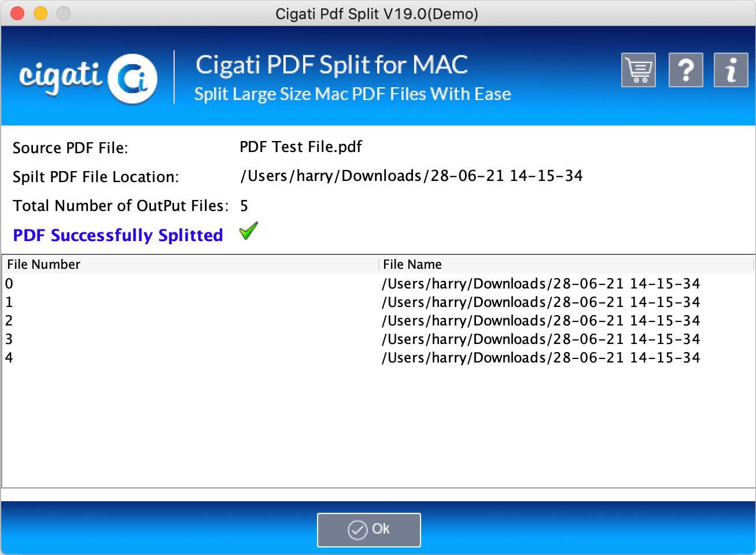Click the file name path in row 0

[541, 284]
